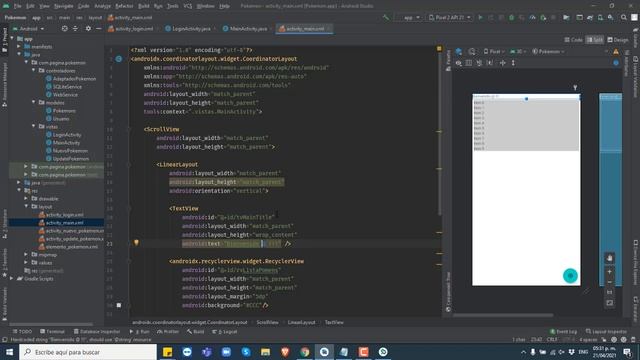
Task: Switch to the LoginActivity.java tab
Action: click(x=188, y=29)
